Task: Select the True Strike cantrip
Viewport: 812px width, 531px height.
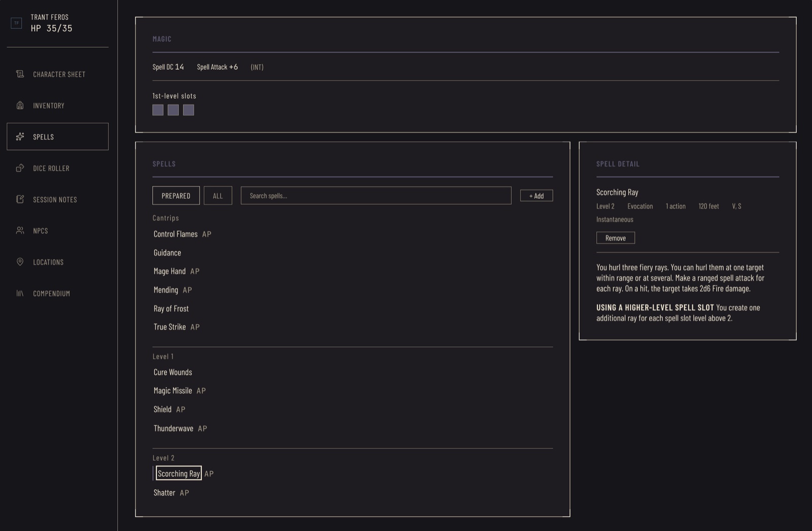Action: pos(170,327)
